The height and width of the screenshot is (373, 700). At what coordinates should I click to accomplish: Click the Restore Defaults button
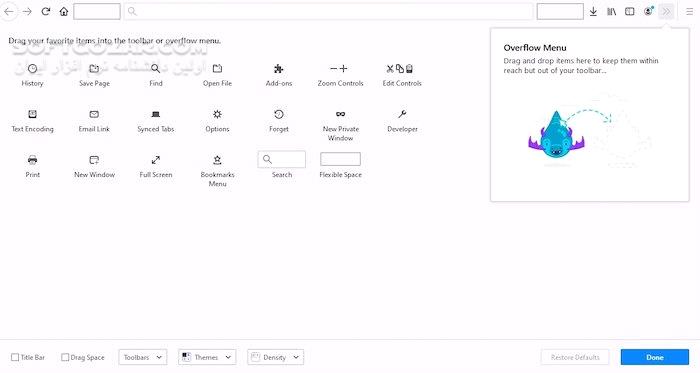click(x=575, y=357)
